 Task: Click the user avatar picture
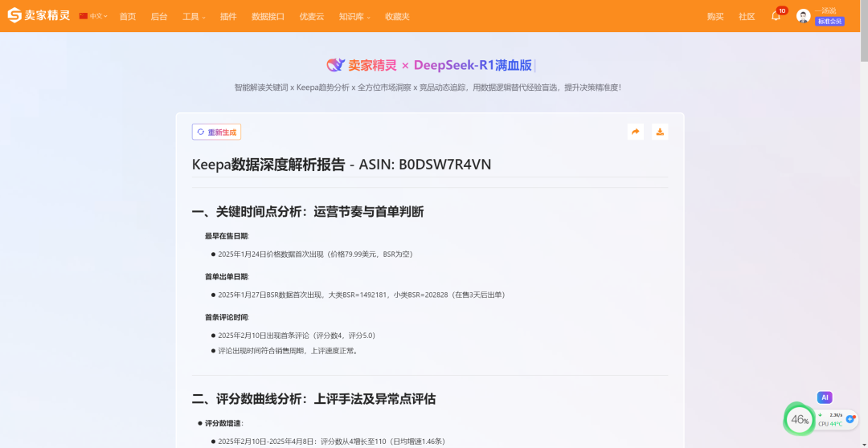[803, 16]
